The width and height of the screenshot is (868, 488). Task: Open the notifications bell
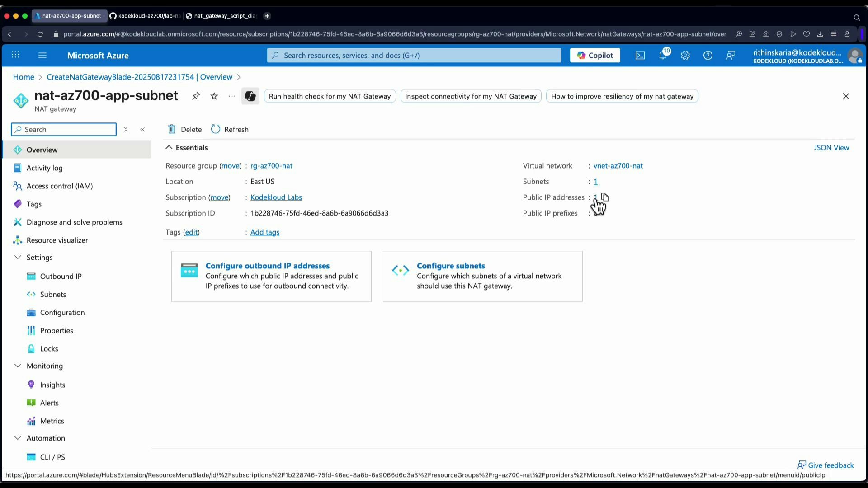[x=662, y=55]
